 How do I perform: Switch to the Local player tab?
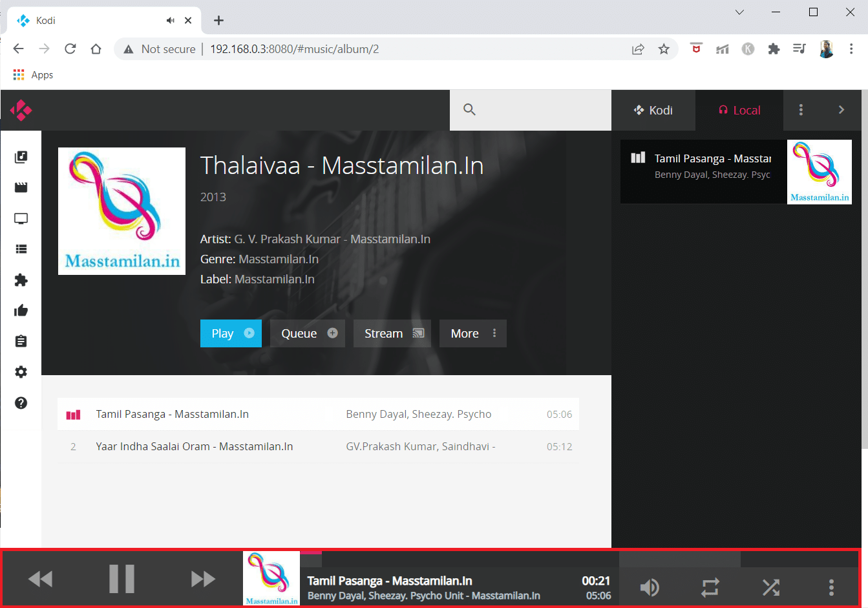click(x=739, y=110)
